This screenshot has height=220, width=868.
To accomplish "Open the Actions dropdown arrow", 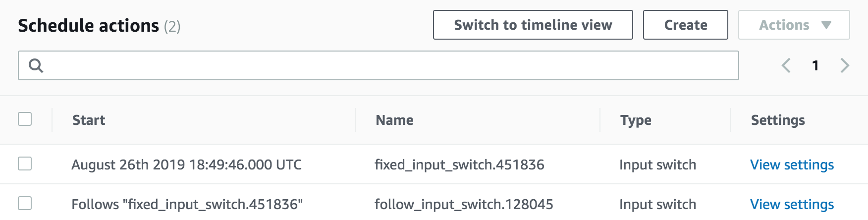I will [x=826, y=25].
